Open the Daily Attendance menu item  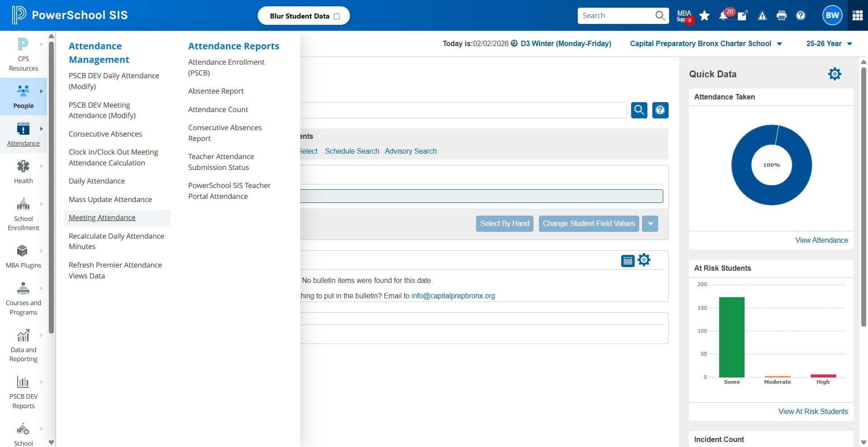(97, 181)
